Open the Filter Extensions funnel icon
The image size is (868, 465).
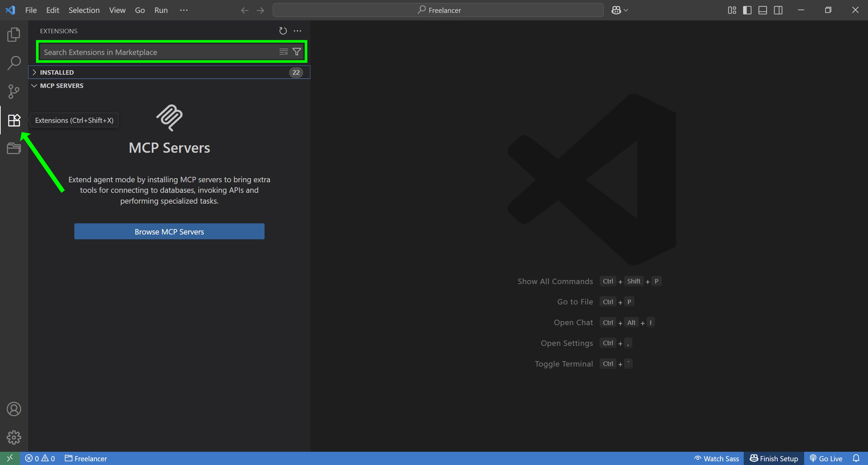coord(297,52)
